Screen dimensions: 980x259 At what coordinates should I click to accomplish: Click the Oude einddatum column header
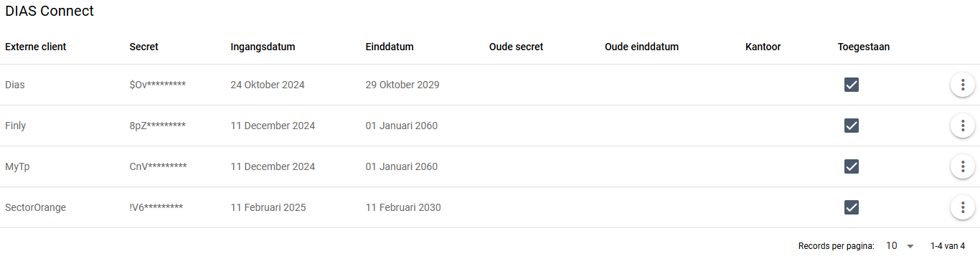(x=641, y=47)
